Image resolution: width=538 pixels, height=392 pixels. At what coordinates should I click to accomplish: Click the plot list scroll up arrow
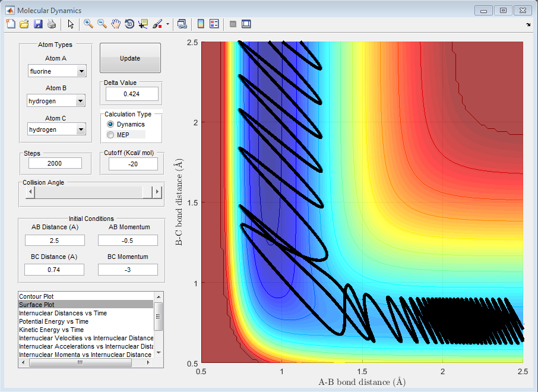(159, 296)
